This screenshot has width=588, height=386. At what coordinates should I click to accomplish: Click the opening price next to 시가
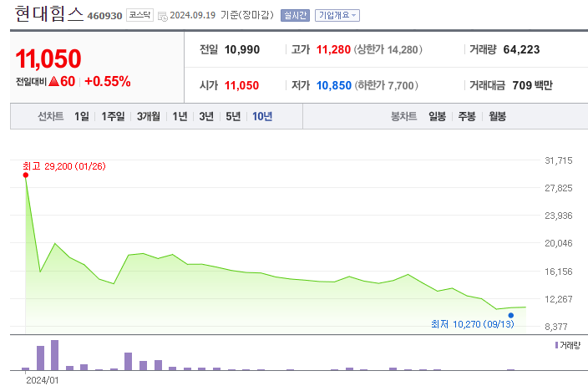pyautogui.click(x=241, y=85)
